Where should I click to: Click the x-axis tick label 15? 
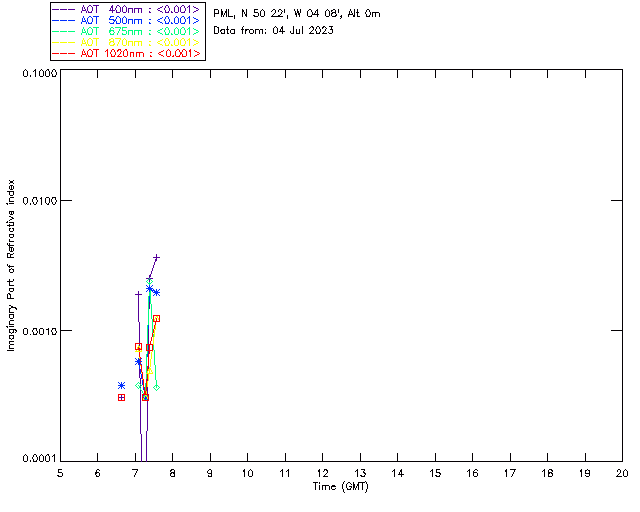click(x=435, y=473)
